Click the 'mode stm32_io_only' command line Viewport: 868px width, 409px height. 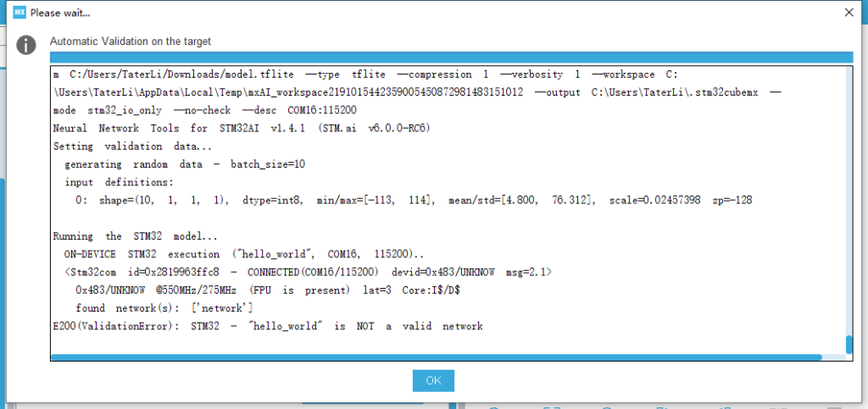[205, 110]
